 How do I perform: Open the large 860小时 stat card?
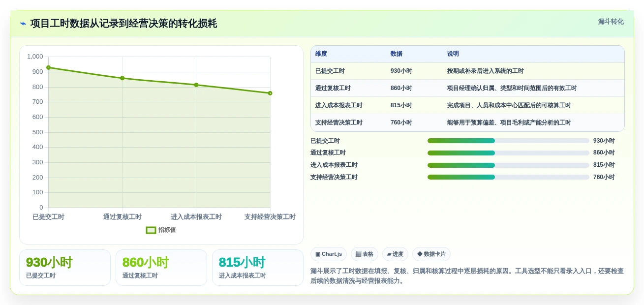point(161,268)
